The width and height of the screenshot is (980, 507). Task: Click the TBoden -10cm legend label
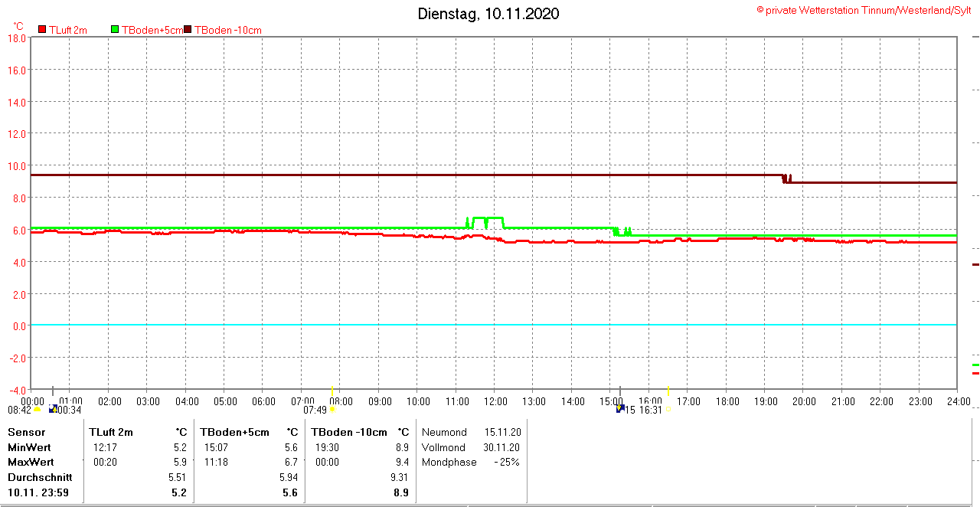(228, 30)
